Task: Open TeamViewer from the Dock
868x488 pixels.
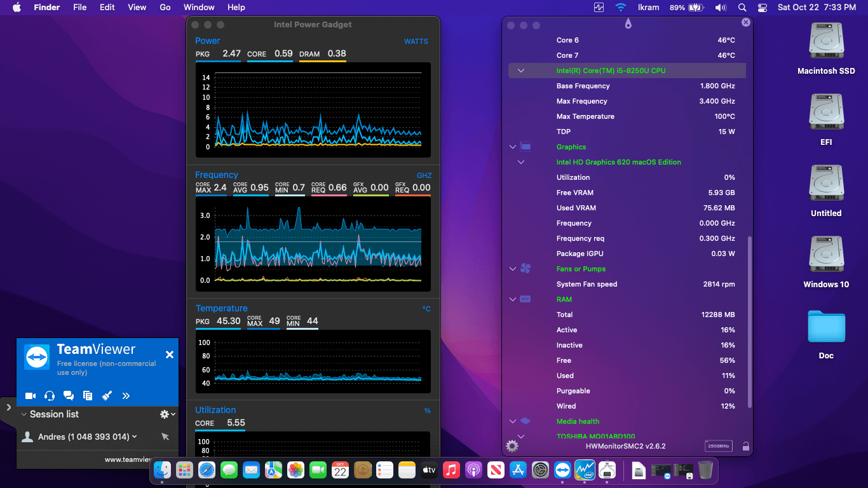Action: [562, 470]
